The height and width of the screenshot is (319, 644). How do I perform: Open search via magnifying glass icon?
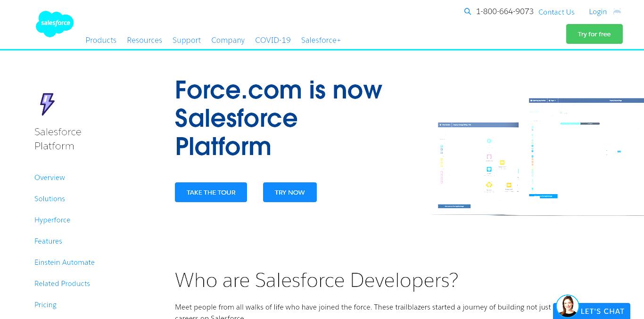(468, 11)
